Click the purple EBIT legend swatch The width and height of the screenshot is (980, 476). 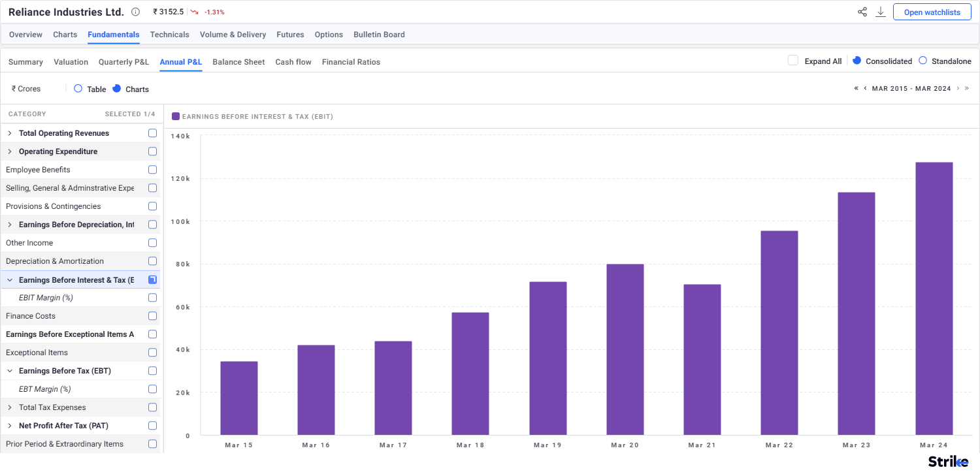click(176, 116)
